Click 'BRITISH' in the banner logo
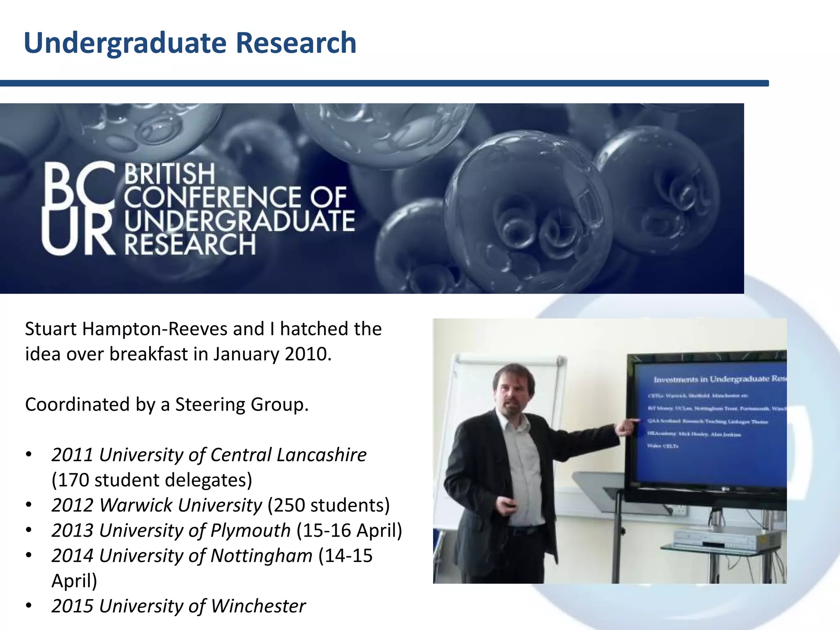The height and width of the screenshot is (630, 840). 169,173
